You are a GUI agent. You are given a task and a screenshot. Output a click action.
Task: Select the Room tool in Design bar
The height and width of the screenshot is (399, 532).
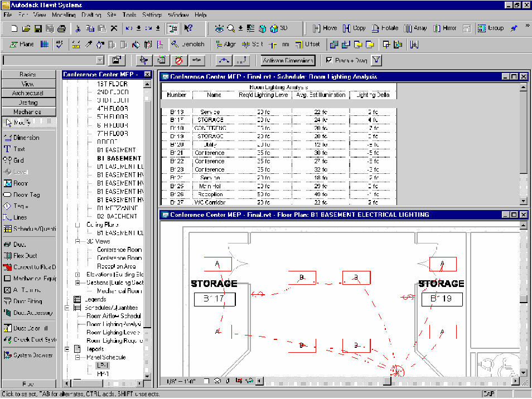click(x=16, y=183)
